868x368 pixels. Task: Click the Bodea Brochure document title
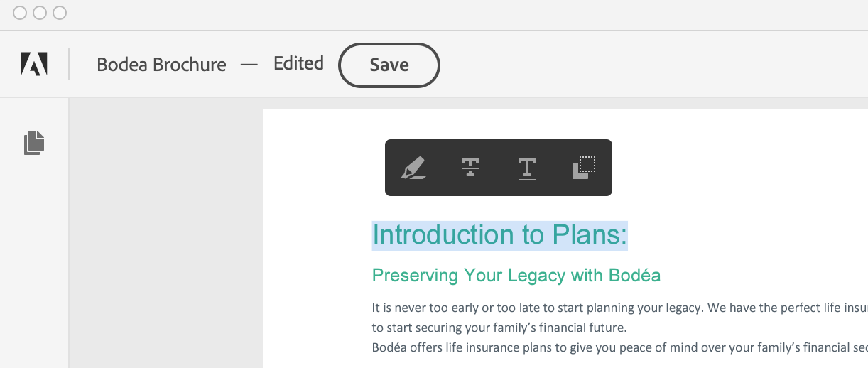click(161, 65)
